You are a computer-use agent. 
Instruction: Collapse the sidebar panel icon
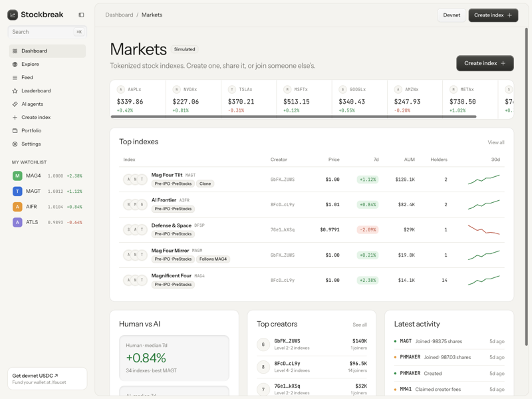tap(81, 15)
